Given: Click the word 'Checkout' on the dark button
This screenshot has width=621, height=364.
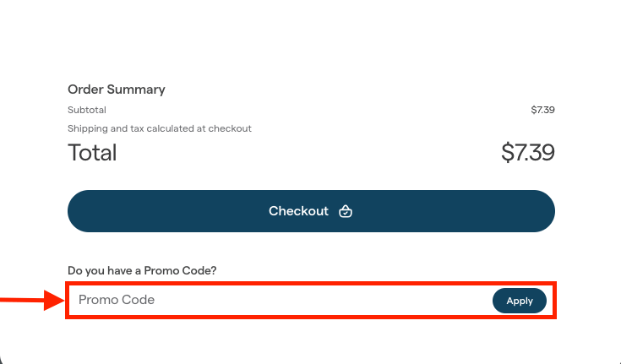Looking at the screenshot, I should 298,211.
